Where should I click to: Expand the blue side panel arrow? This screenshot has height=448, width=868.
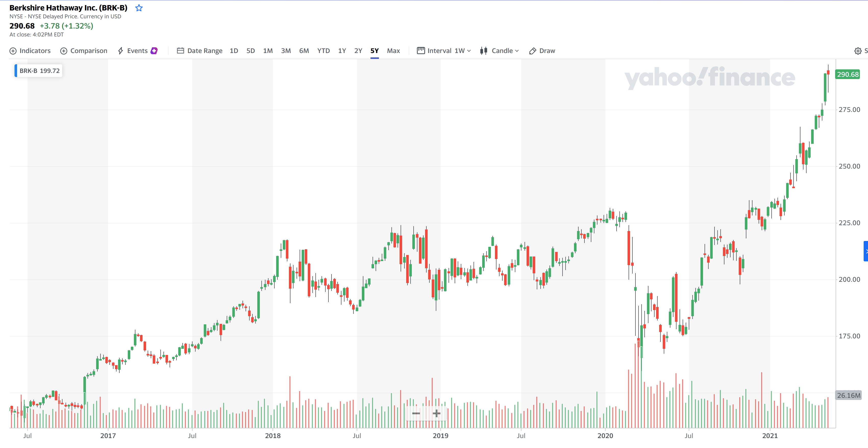pyautogui.click(x=866, y=251)
